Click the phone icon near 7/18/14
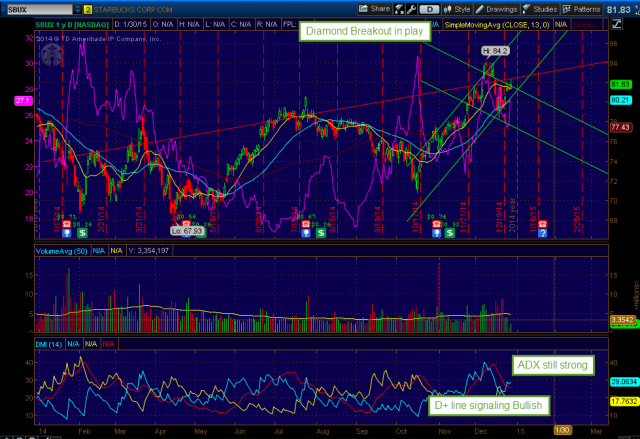This screenshot has height=439, width=640. point(306,224)
